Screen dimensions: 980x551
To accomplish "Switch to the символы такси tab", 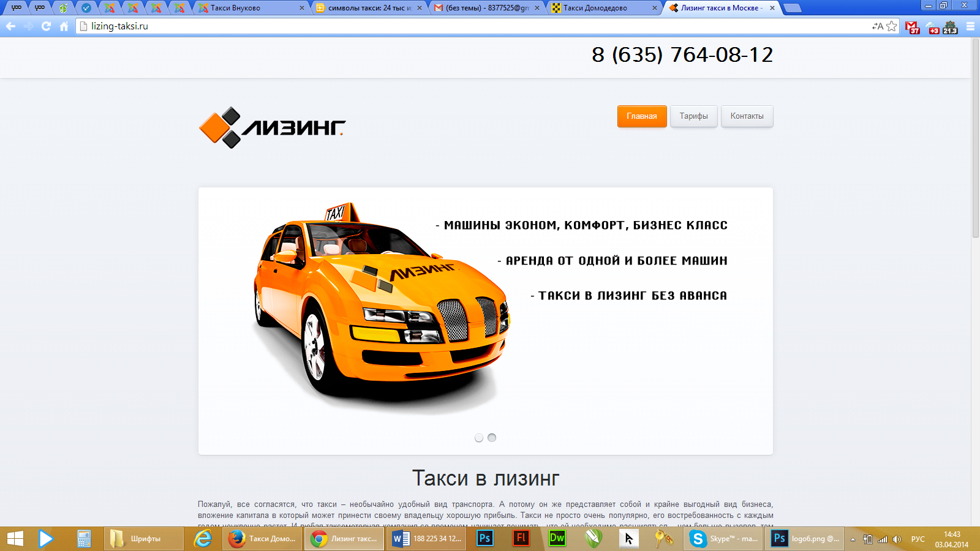I will [x=369, y=8].
